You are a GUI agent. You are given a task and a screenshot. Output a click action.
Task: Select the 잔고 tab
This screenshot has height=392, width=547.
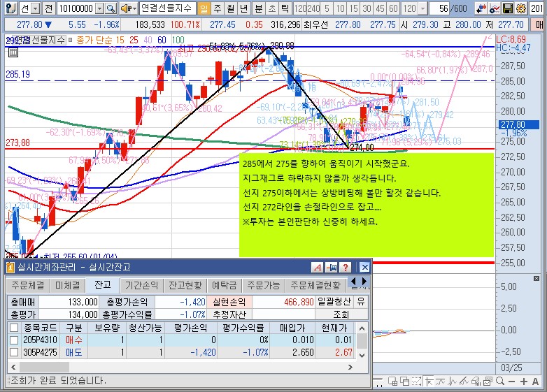tap(103, 284)
